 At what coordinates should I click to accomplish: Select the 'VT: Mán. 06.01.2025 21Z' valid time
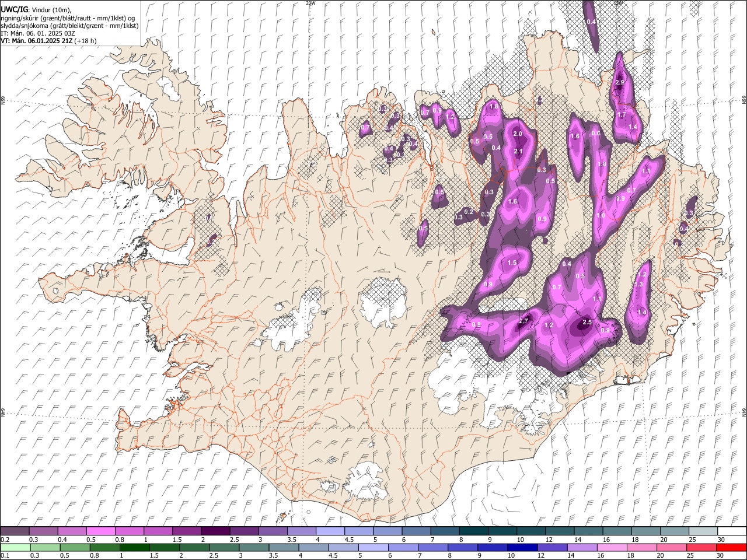pos(37,41)
